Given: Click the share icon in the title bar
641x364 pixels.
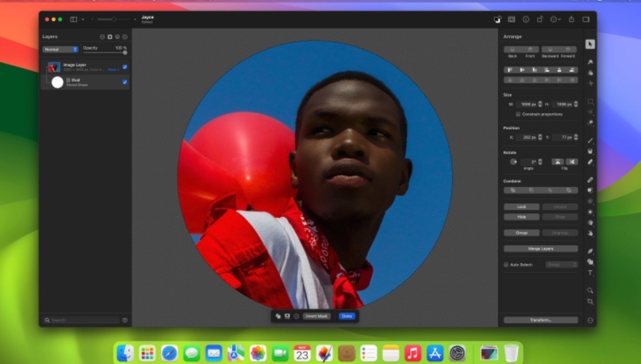Looking at the screenshot, I should tap(571, 19).
